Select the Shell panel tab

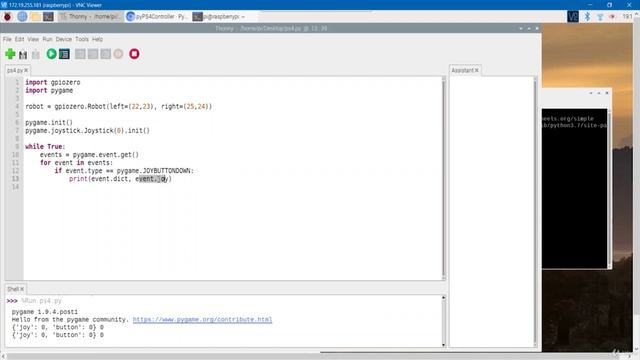pos(13,289)
